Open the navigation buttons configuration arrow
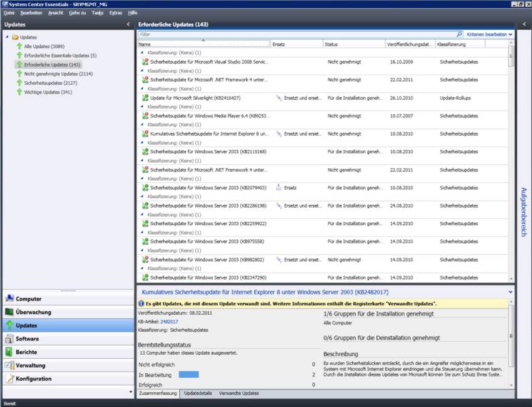This screenshot has height=407, width=532. (x=131, y=392)
